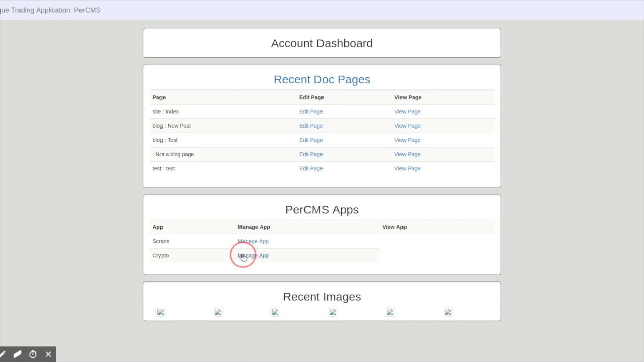View the site : index page
The image size is (644, 362).
tap(408, 111)
